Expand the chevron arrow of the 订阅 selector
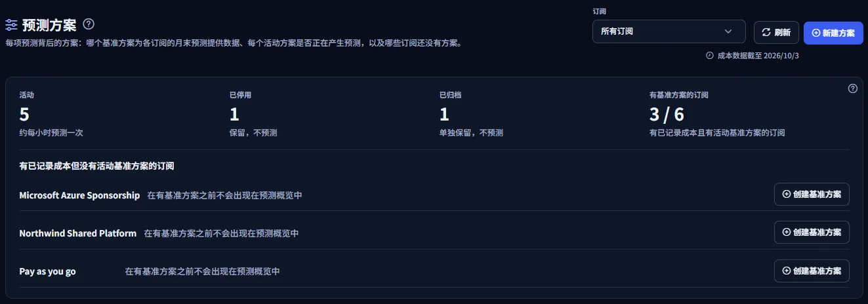The height and width of the screenshot is (304, 868). coord(728,31)
